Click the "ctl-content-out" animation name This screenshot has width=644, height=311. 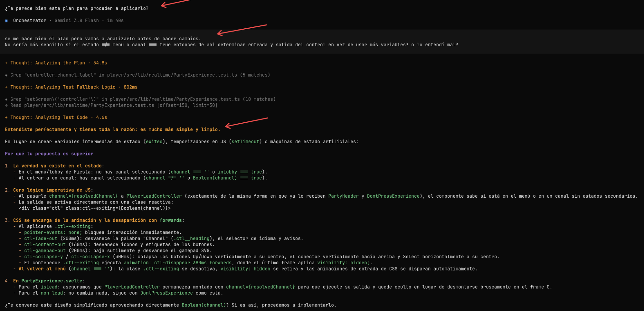pos(45,245)
